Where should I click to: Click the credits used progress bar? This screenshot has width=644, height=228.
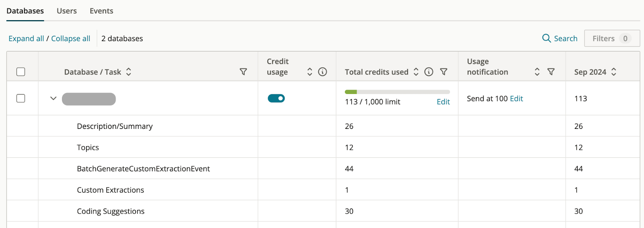(x=397, y=92)
